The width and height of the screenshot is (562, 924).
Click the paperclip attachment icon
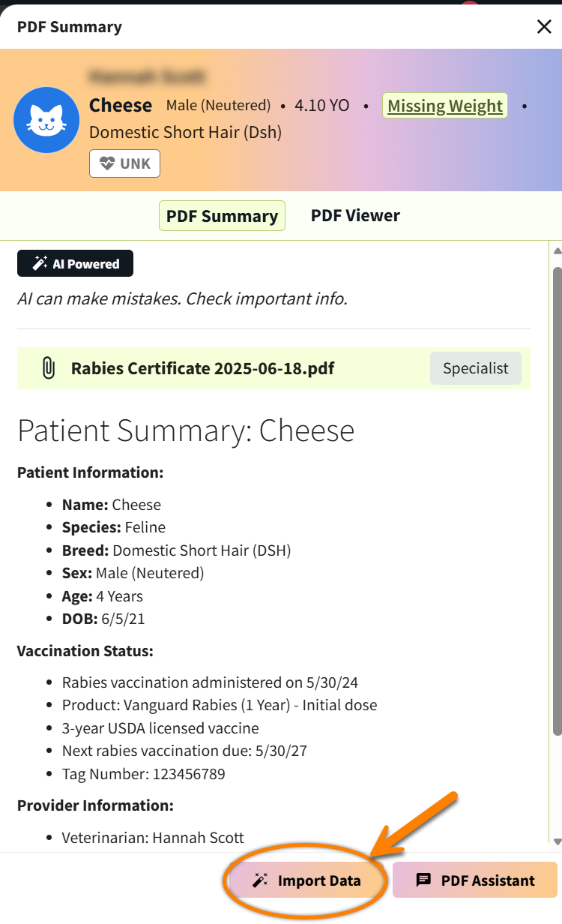click(49, 368)
